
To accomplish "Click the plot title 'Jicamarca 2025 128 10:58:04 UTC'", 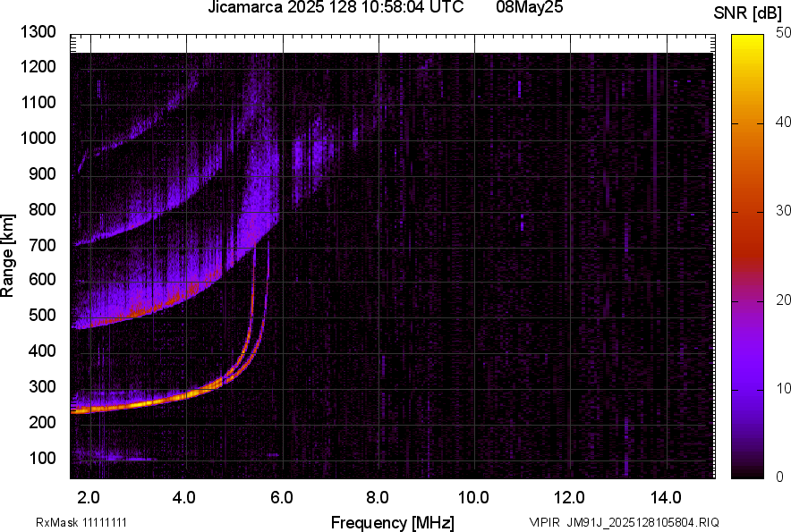I will [336, 7].
